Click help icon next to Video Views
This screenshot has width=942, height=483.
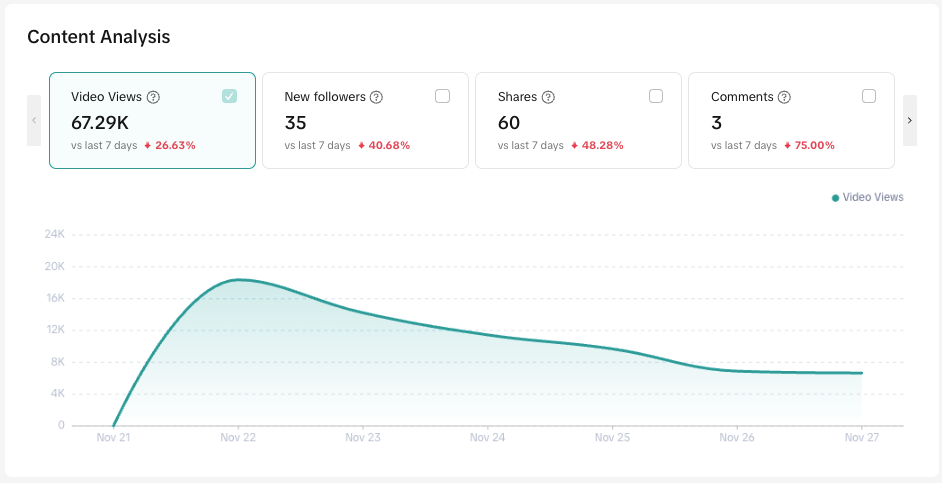153,97
